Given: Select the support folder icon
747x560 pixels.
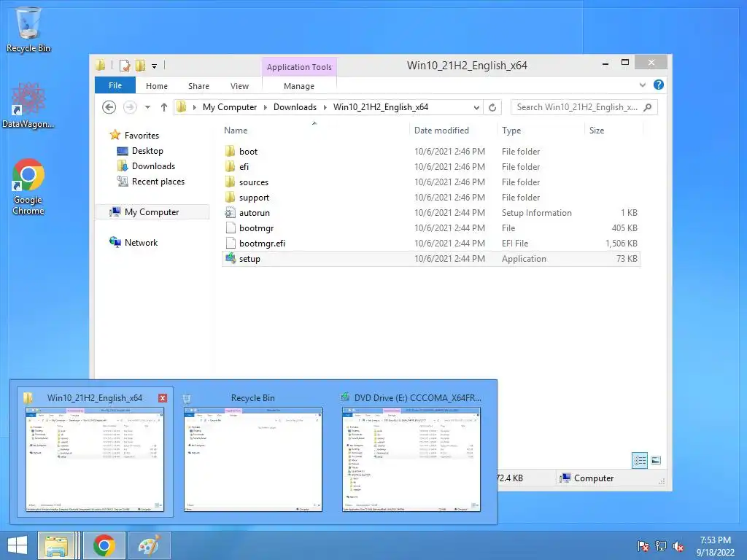Looking at the screenshot, I should tap(230, 197).
